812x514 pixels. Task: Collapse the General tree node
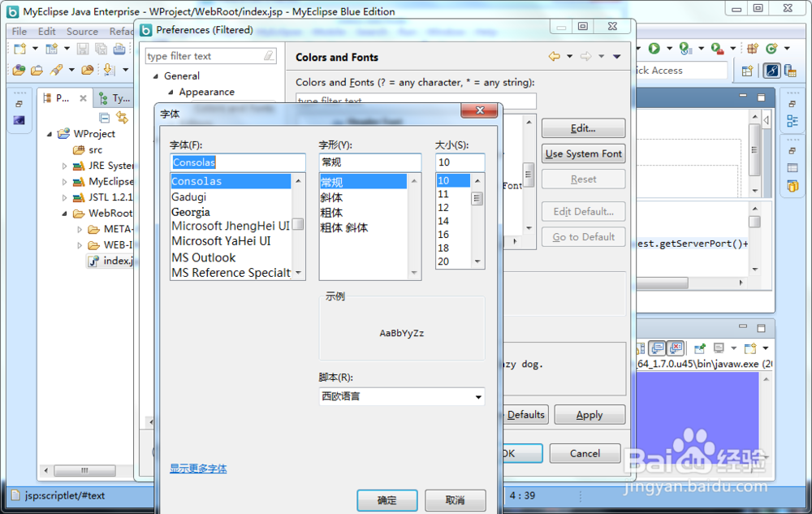click(155, 76)
